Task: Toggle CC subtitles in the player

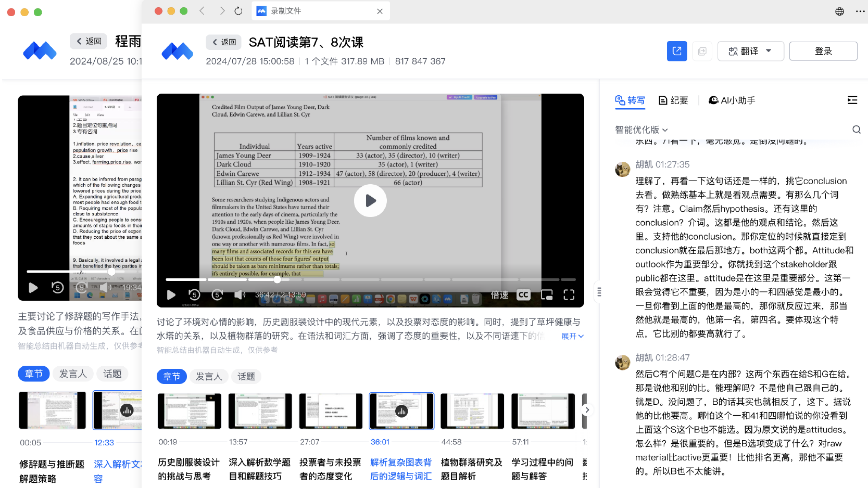Action: (523, 294)
